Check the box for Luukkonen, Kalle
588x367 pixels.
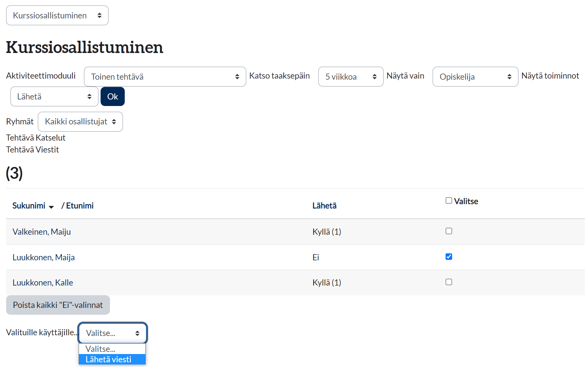[x=448, y=282]
